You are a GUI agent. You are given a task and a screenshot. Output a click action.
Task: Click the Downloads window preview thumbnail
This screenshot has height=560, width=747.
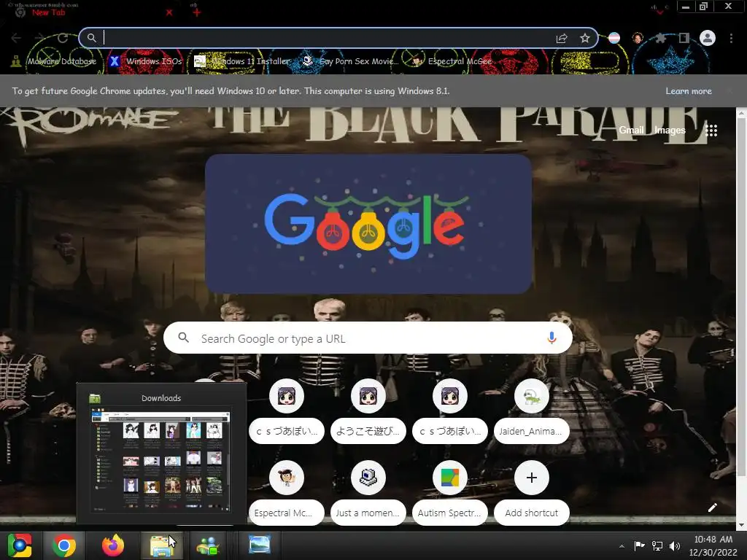161,461
